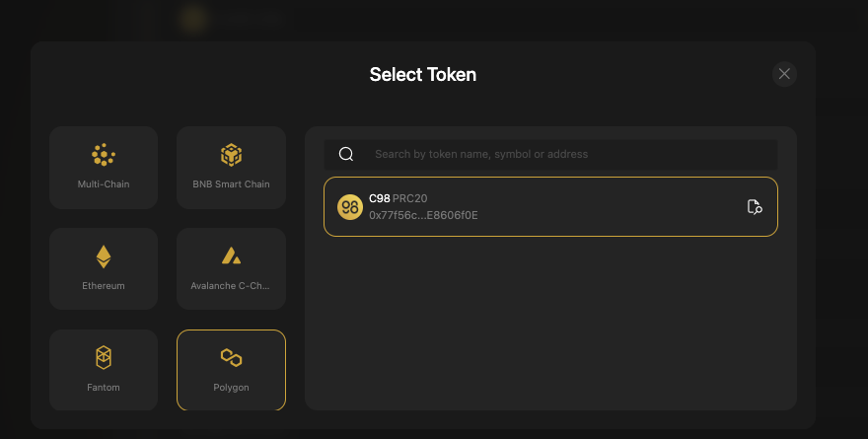868x439 pixels.
Task: Click the 0x77f56c...E8606f0E contract address
Action: [x=423, y=215]
